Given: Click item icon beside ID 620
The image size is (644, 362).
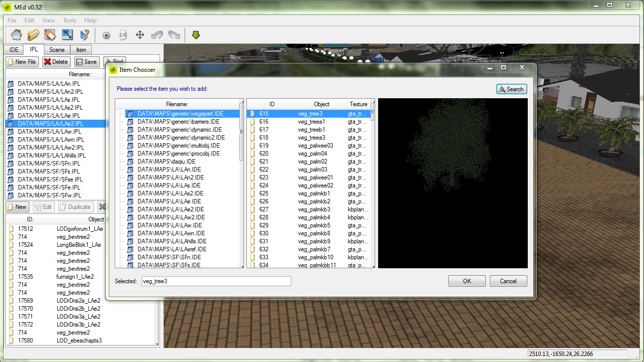Looking at the screenshot, I should point(252,154).
